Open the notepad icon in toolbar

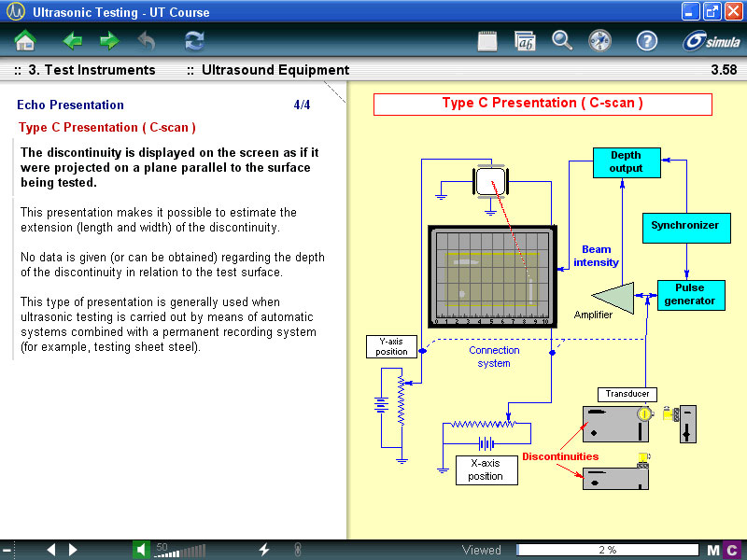pos(487,41)
